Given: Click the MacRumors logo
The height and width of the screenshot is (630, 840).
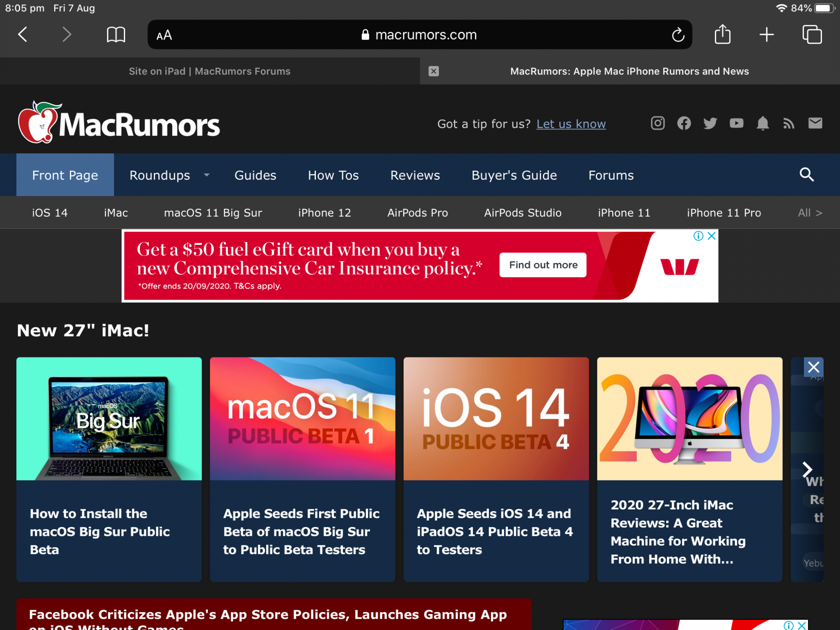Looking at the screenshot, I should 118,123.
